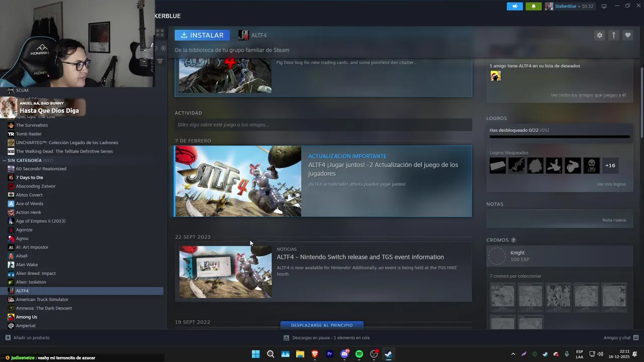Click the ALTF4 game icon beside Install

coord(244,35)
